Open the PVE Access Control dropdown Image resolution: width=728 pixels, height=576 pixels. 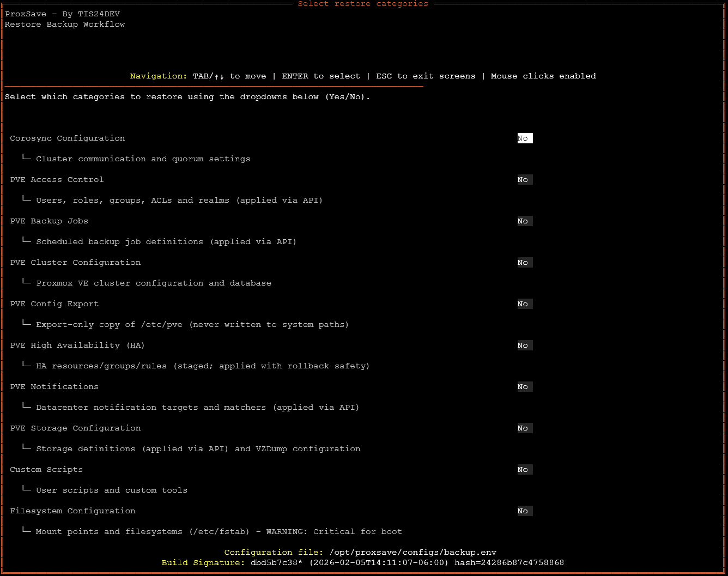pyautogui.click(x=524, y=179)
